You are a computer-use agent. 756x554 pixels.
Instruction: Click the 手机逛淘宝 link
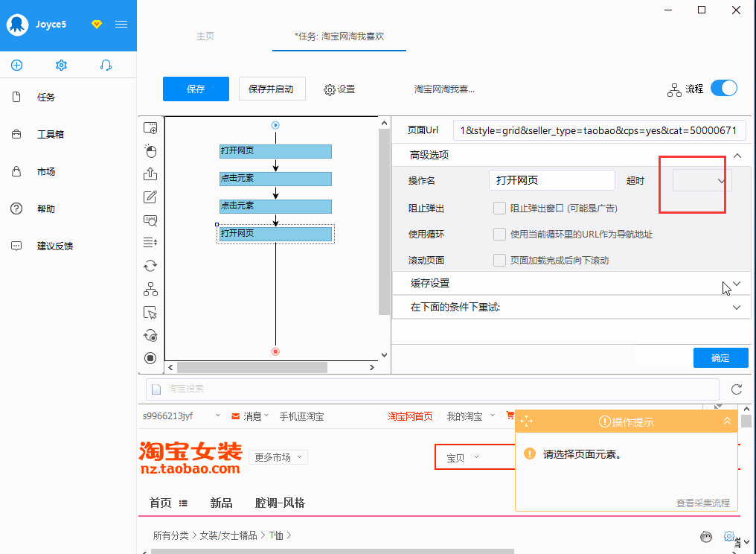(302, 416)
